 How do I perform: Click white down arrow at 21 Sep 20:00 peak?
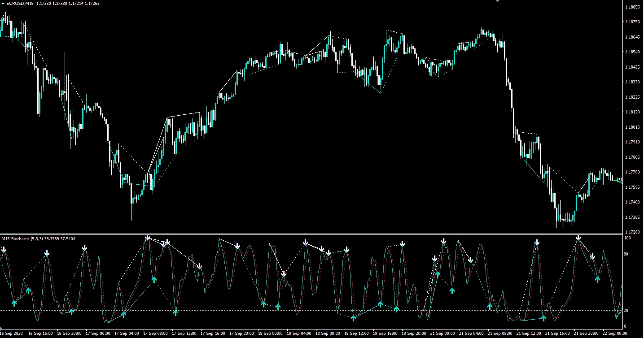pyautogui.click(x=578, y=238)
